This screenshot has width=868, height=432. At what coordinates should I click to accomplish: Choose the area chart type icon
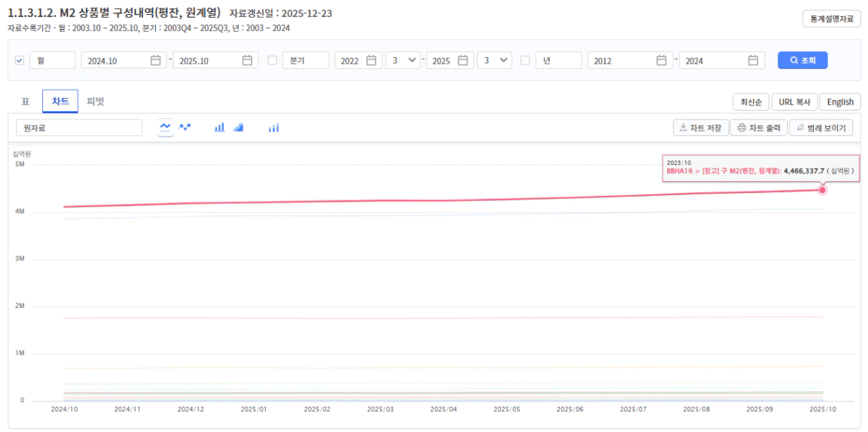click(238, 128)
